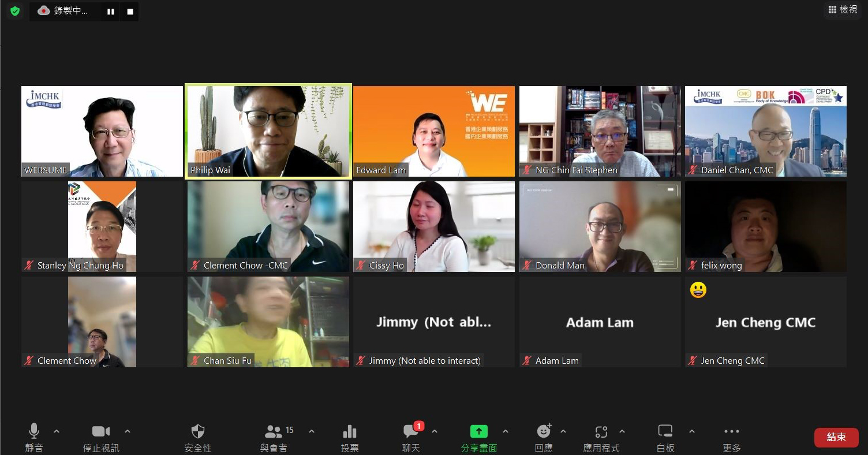Click the red End meeting button

tap(836, 437)
